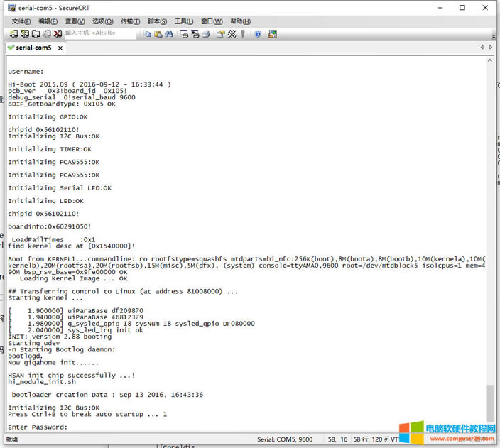Click the Public Key Assistant key icon
The width and height of the screenshot is (500, 448).
pos(243,33)
